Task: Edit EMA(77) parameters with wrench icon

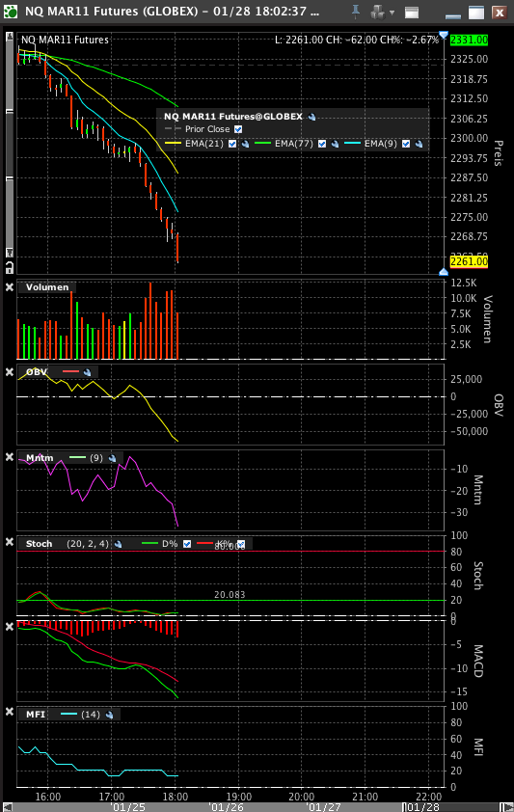Action: tap(335, 144)
